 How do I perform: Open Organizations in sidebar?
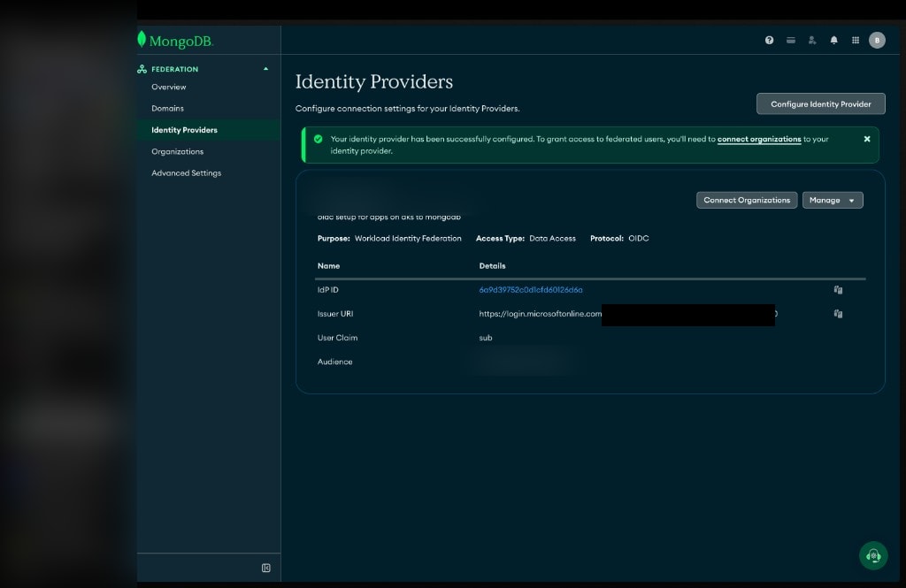[177, 151]
